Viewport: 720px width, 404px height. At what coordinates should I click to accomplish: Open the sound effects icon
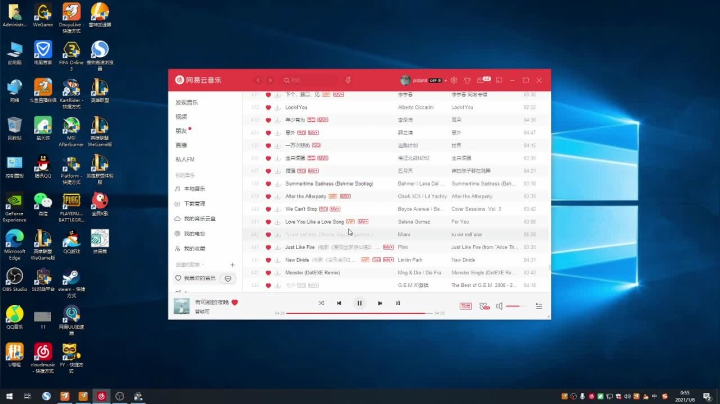pyautogui.click(x=484, y=306)
